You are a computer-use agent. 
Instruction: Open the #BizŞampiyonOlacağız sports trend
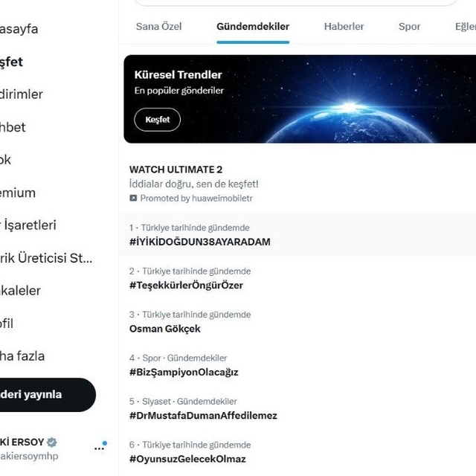click(x=184, y=372)
